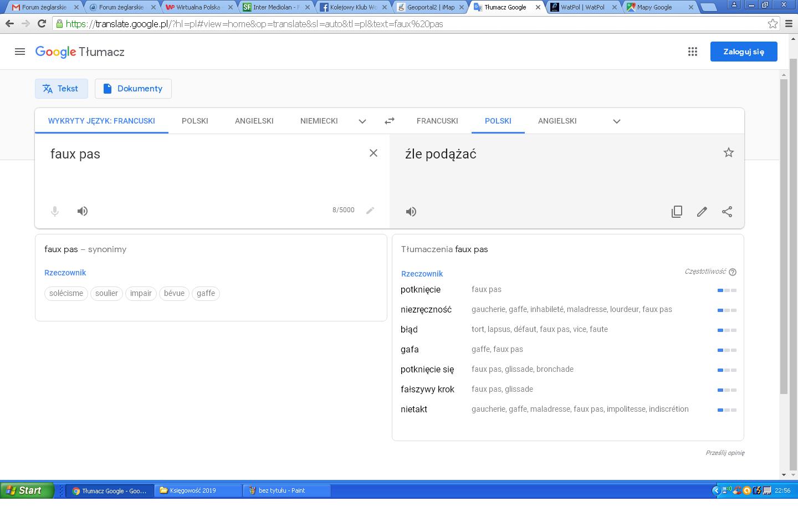Viewport: 798px width, 532px height.
Task: Expand more target languages dropdown
Action: coord(617,121)
